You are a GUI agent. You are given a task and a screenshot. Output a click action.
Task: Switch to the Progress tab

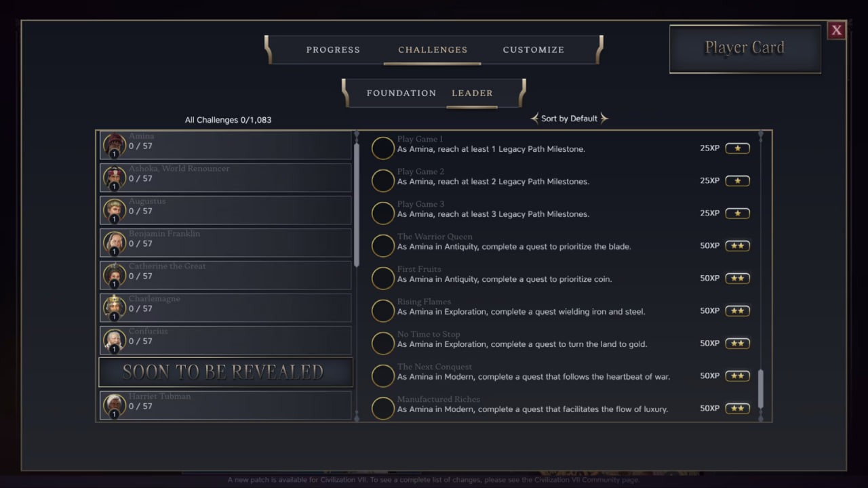[x=333, y=49]
